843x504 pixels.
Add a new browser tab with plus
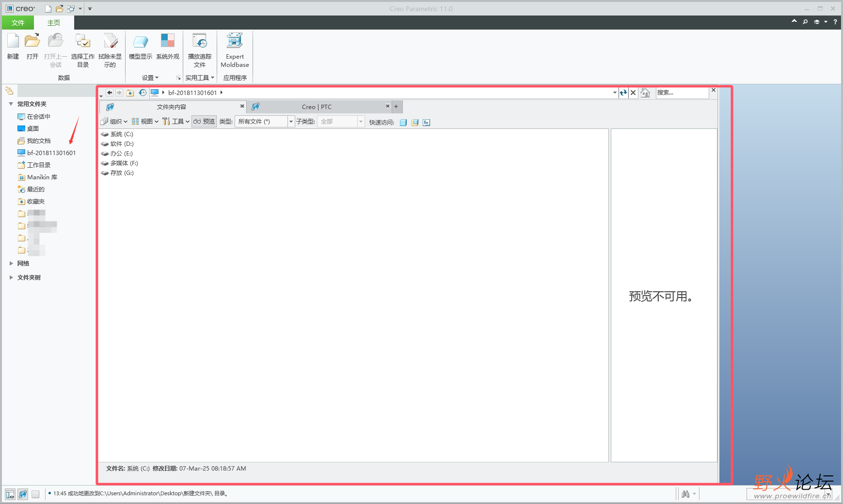coord(396,107)
